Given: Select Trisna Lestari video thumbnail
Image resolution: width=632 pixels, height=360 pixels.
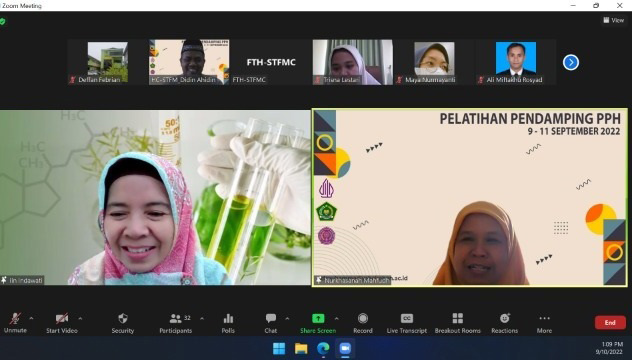Looking at the screenshot, I should [353, 62].
